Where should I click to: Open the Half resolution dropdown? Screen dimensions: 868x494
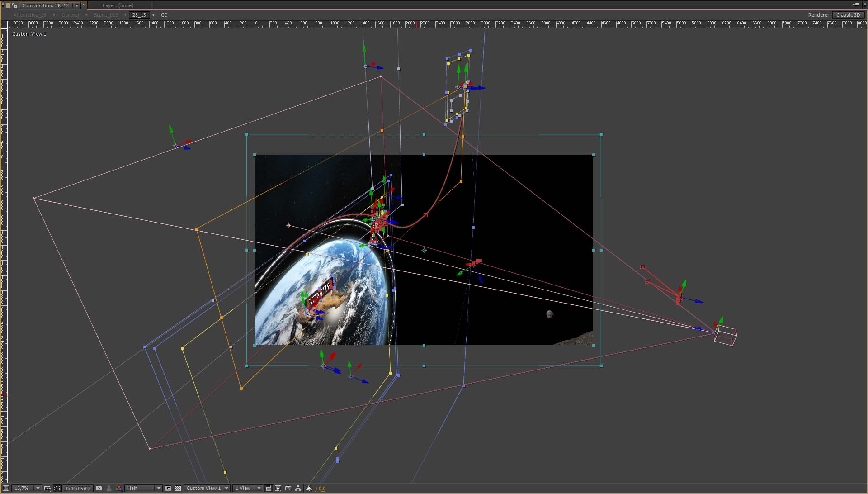[x=143, y=488]
